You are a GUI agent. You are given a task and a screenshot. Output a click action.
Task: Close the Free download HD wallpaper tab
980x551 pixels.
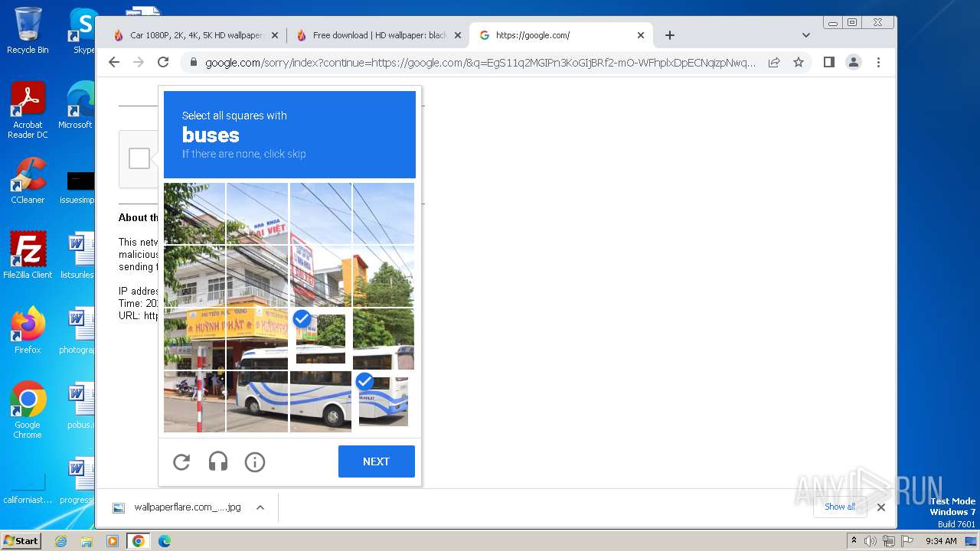[458, 35]
